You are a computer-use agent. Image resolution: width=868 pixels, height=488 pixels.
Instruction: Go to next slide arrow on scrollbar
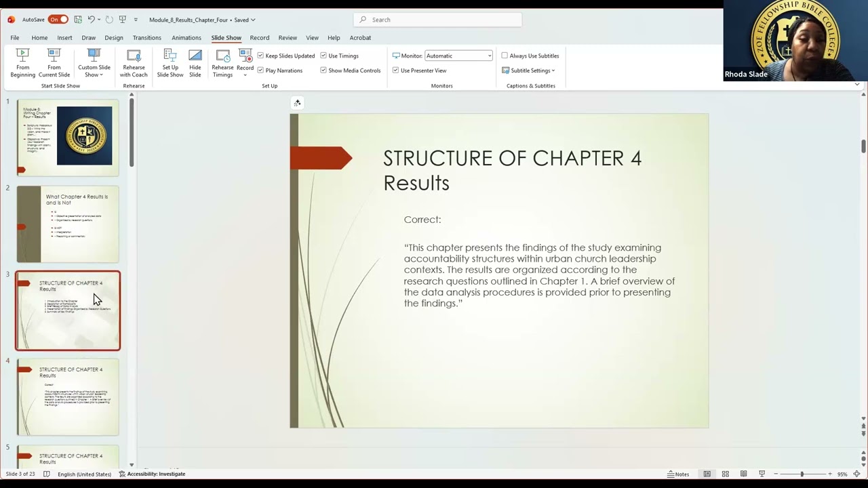(863, 433)
